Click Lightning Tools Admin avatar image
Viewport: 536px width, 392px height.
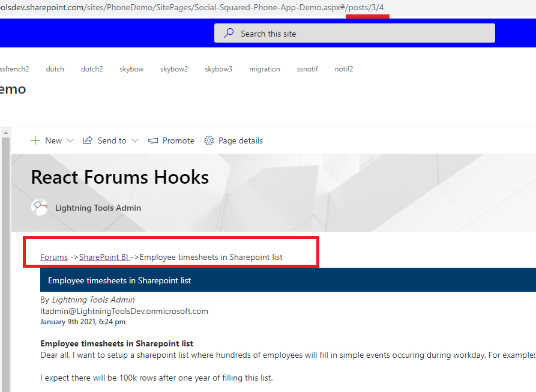pyautogui.click(x=40, y=207)
